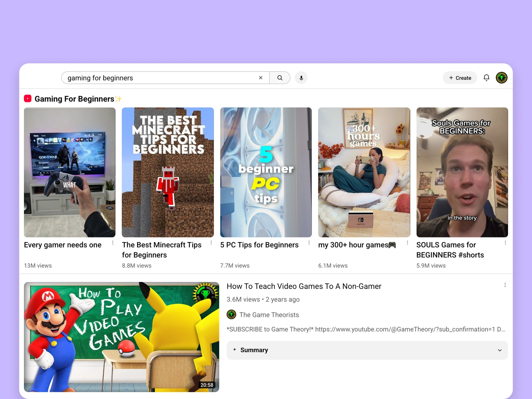Click the magnifying glass search button

point(280,78)
